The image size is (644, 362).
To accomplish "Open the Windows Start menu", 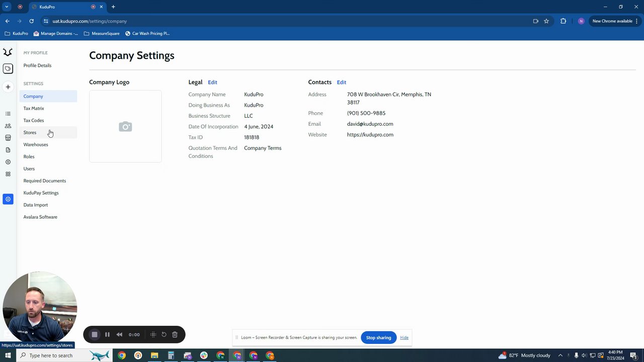I will 8,355.
